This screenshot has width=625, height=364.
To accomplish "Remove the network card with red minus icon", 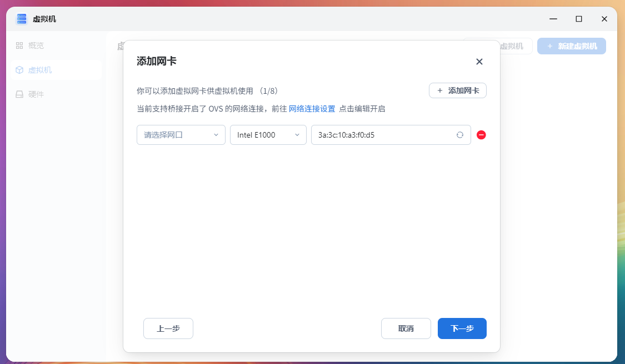I will point(481,135).
